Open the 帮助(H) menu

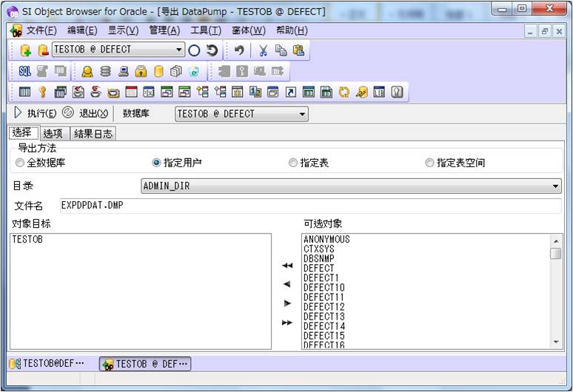pos(292,30)
